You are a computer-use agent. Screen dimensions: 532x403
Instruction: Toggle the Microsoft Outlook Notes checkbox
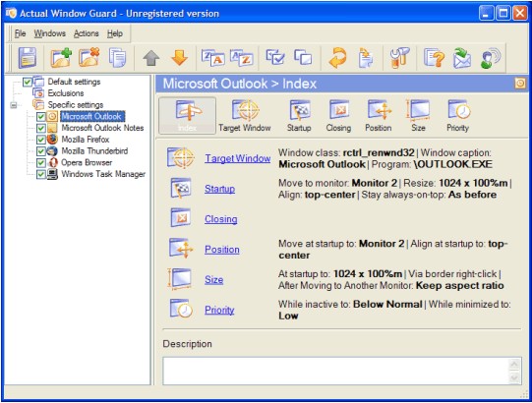click(x=40, y=128)
